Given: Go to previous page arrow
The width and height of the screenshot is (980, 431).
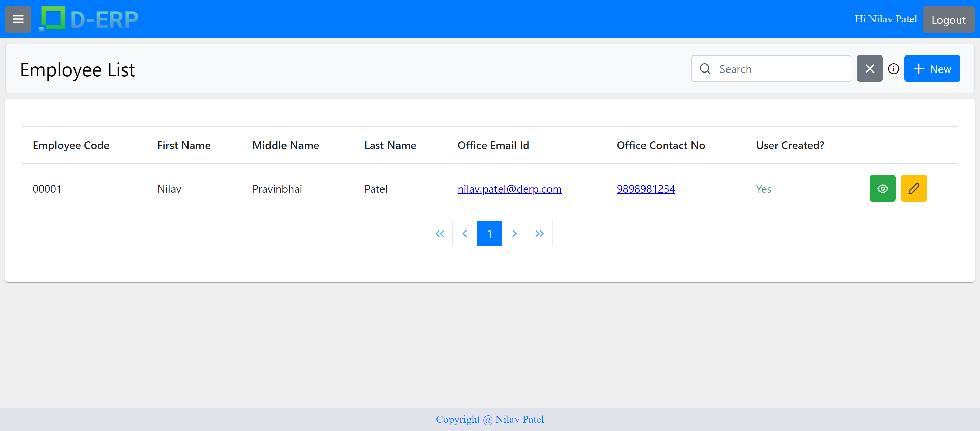Looking at the screenshot, I should coord(464,234).
